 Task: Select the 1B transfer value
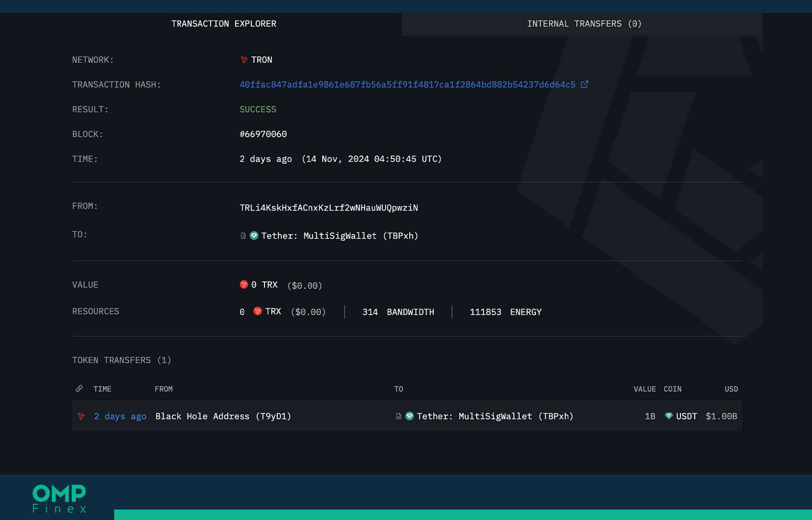(x=650, y=416)
